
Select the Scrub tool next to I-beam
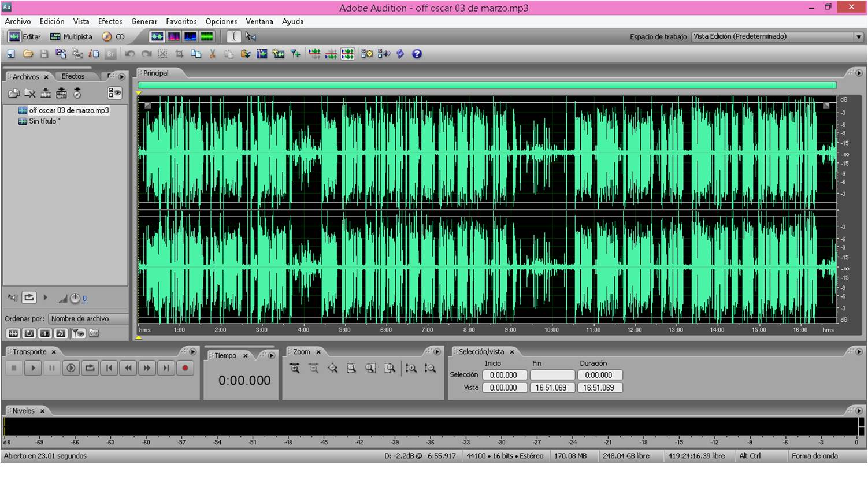click(250, 36)
